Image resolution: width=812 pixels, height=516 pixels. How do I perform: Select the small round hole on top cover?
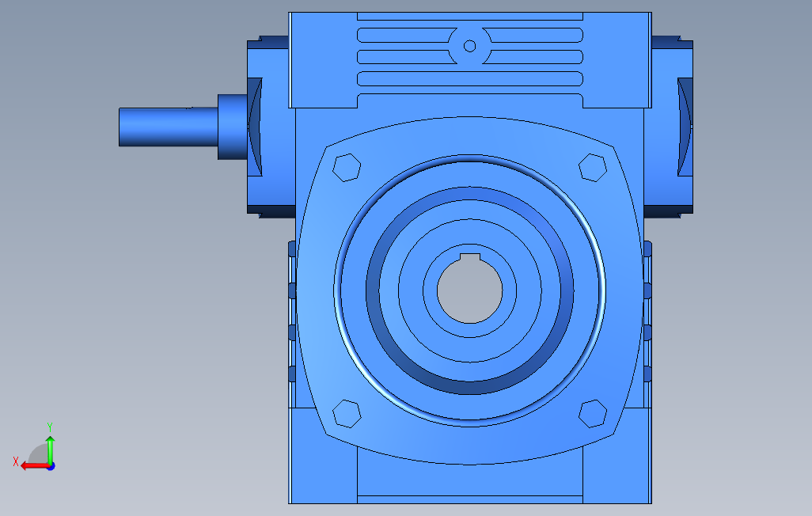(x=469, y=46)
